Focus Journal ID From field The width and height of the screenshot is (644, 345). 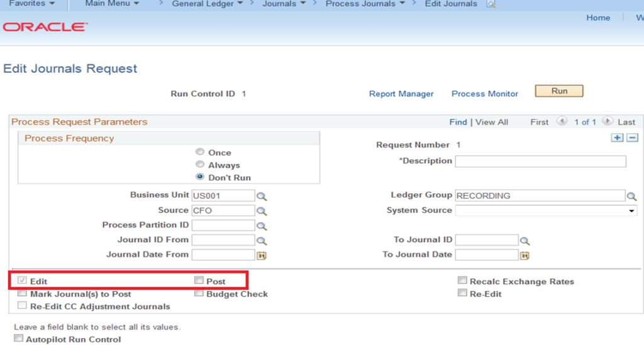[x=223, y=240]
